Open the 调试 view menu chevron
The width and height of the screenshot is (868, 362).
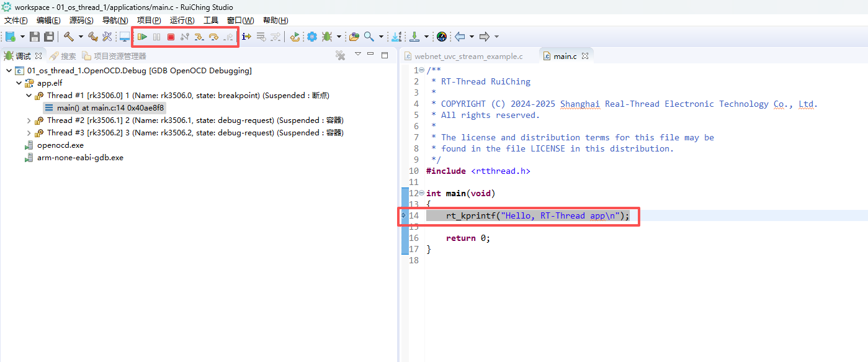click(357, 55)
